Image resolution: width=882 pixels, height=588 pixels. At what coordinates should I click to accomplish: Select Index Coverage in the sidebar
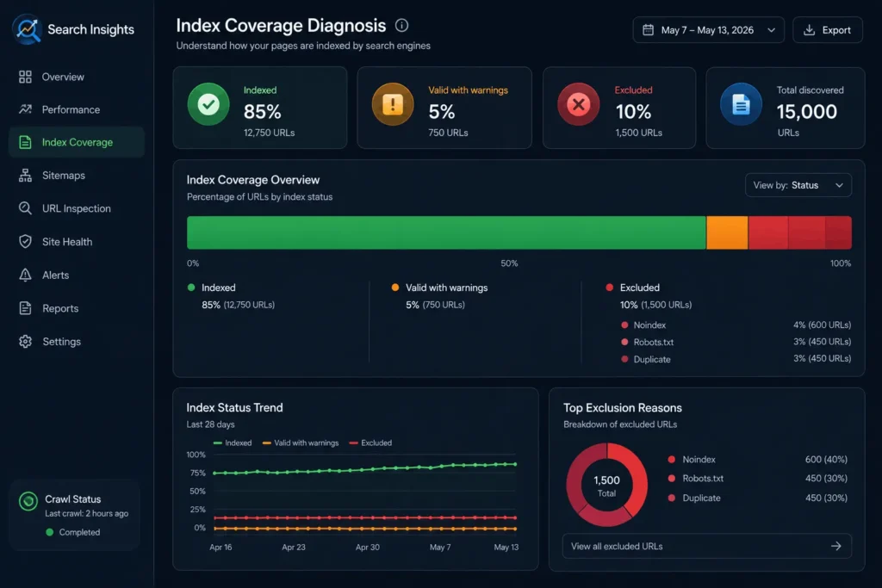(x=77, y=142)
